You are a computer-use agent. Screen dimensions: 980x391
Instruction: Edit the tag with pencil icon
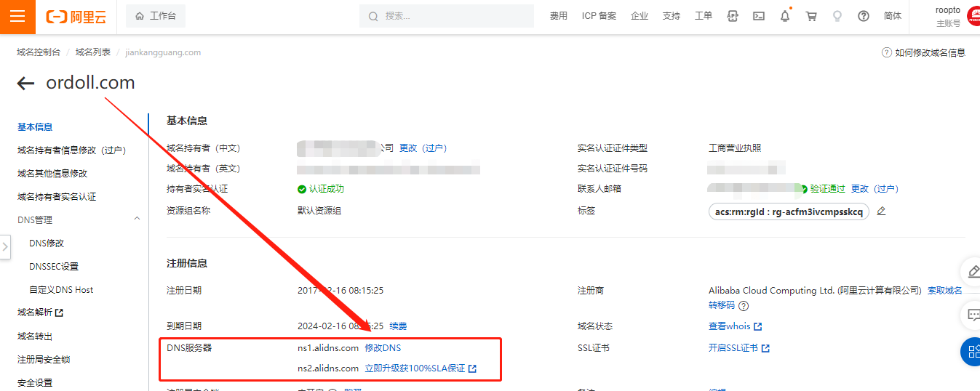coord(881,211)
